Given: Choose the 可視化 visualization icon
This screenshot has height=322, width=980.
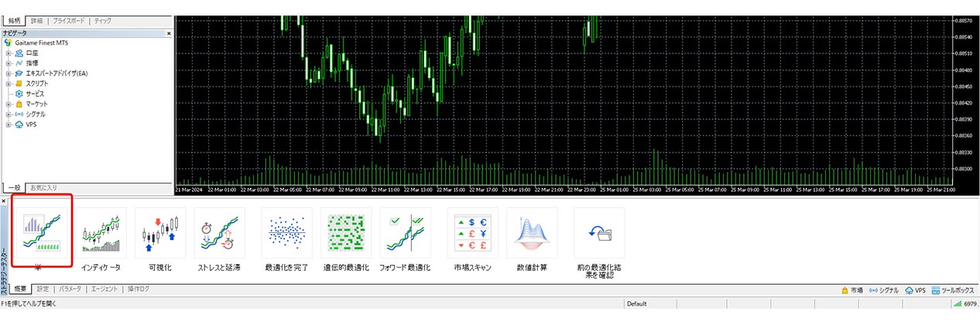Looking at the screenshot, I should tap(159, 233).
